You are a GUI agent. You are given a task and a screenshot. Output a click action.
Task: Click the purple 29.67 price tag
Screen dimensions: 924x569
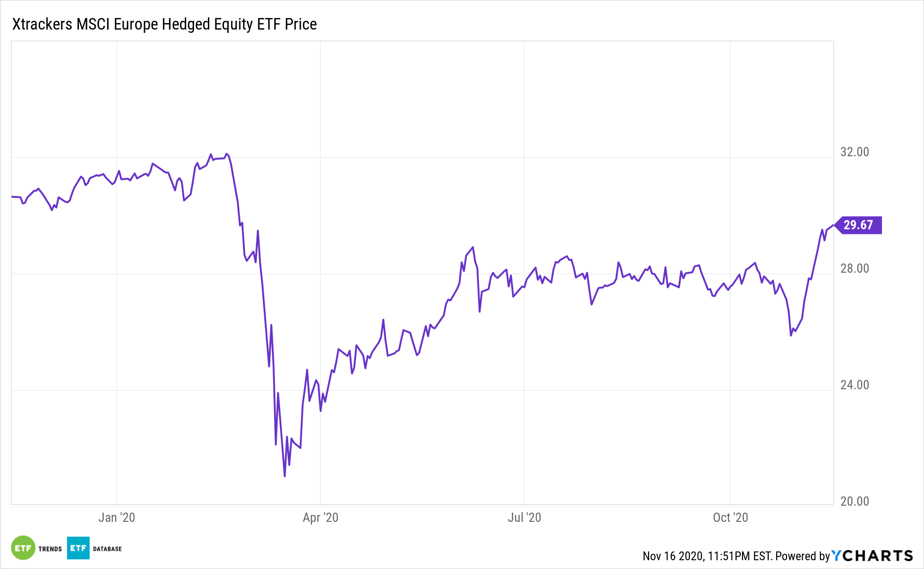pos(858,225)
